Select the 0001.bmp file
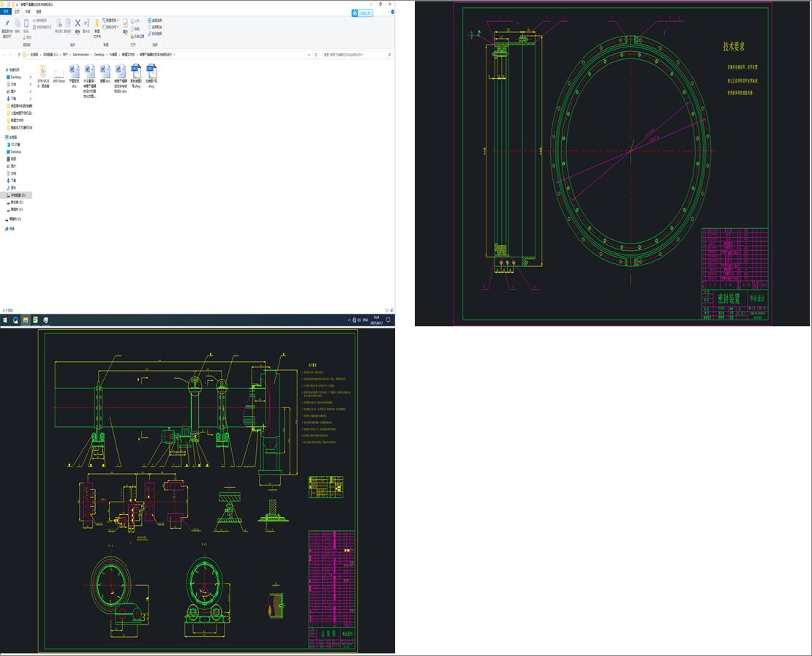 point(59,75)
